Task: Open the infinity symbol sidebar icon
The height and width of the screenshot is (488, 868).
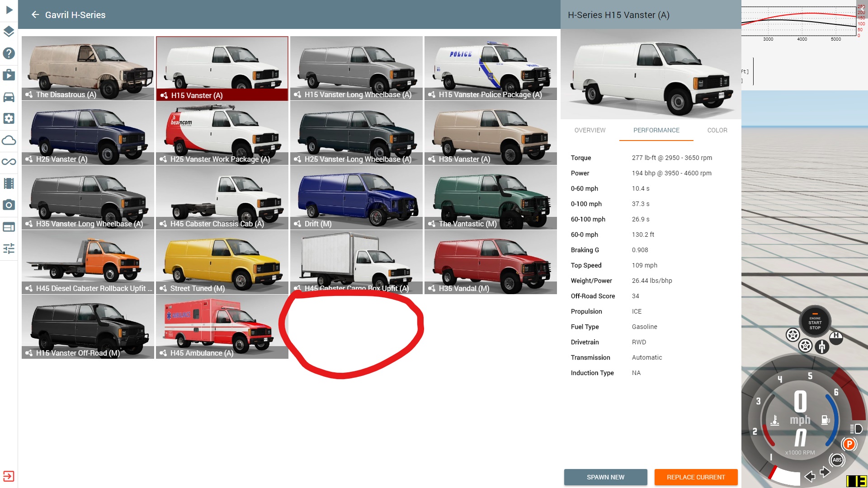Action: tap(9, 162)
